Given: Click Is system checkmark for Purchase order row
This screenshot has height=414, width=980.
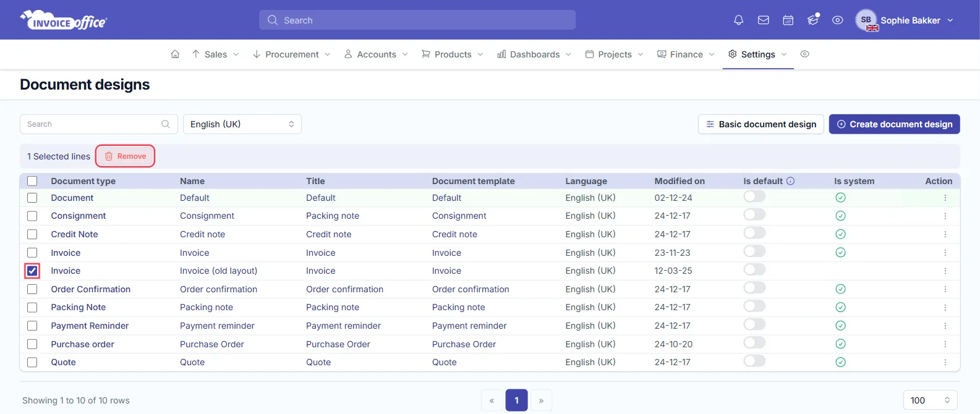Looking at the screenshot, I should click(x=840, y=344).
